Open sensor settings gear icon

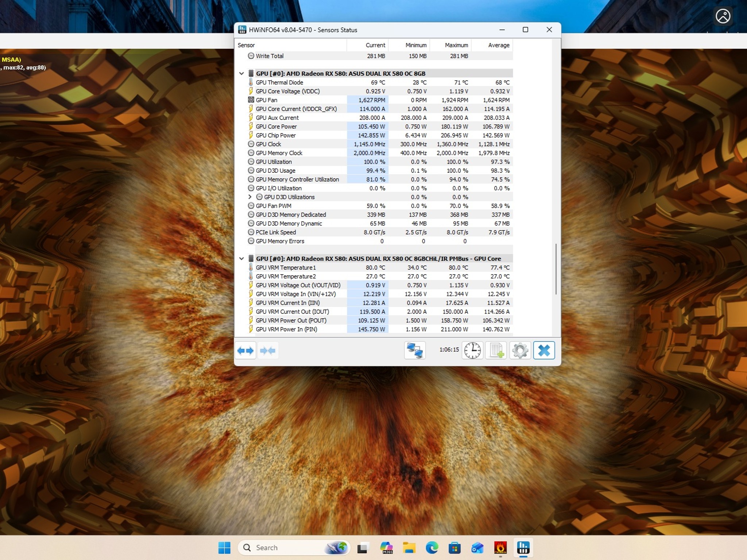[520, 350]
